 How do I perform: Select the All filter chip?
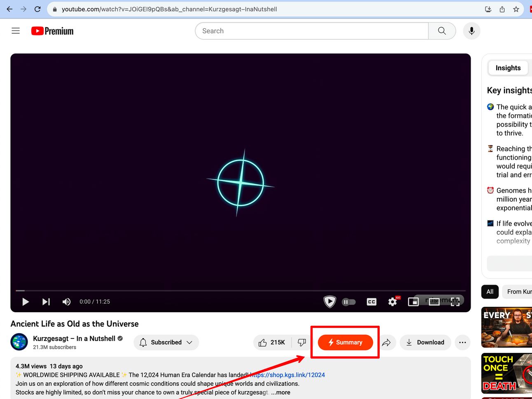(x=490, y=292)
